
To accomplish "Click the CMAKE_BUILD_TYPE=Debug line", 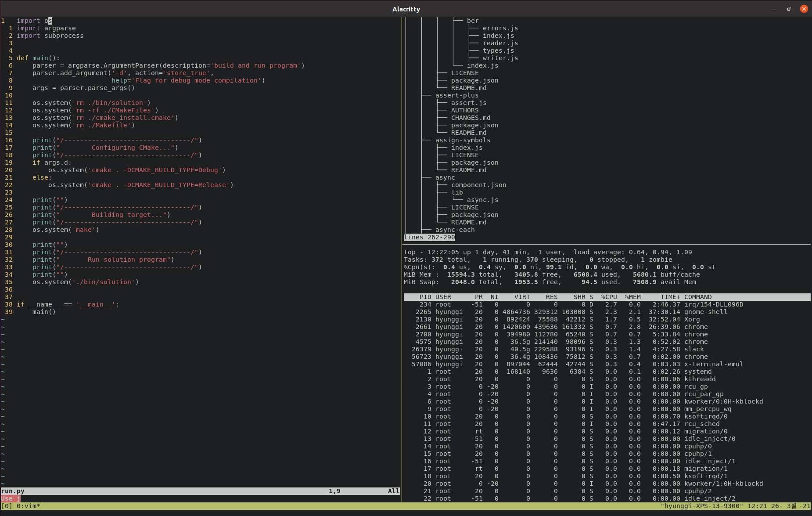I will (137, 170).
